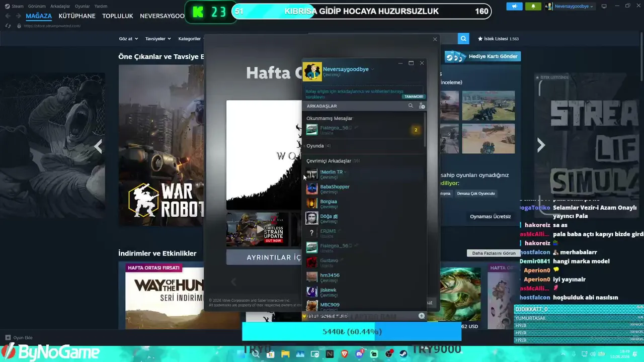Open the Oyunlar menu
Screen dimensions: 644x362
click(83, 6)
